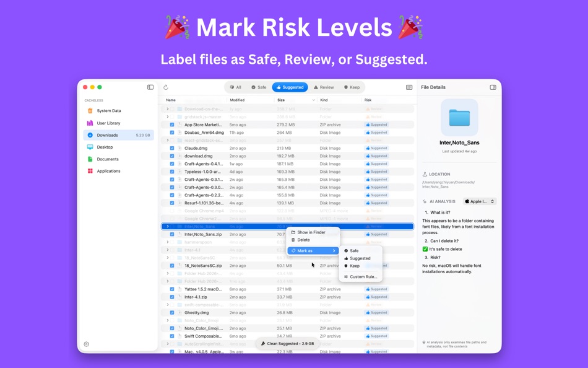Viewport: 588px width, 368px height.
Task: Toggle the file details panel icon
Action: tap(493, 87)
